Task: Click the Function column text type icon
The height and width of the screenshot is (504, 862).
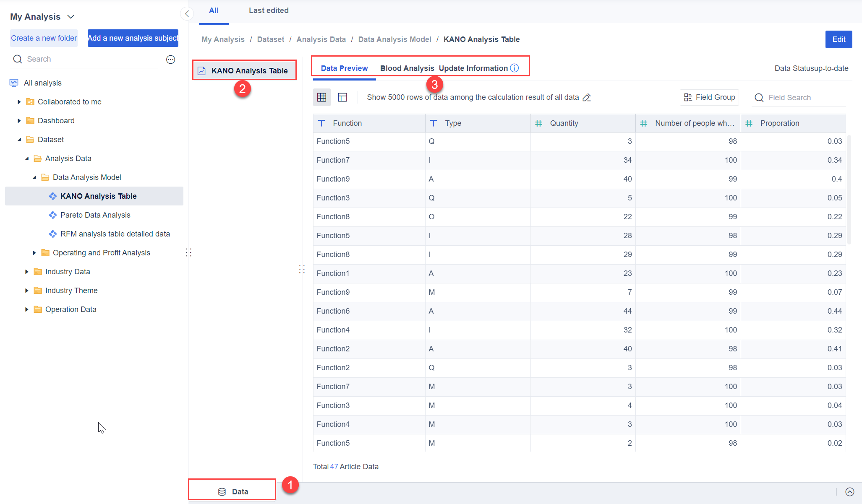Action: pos(321,123)
